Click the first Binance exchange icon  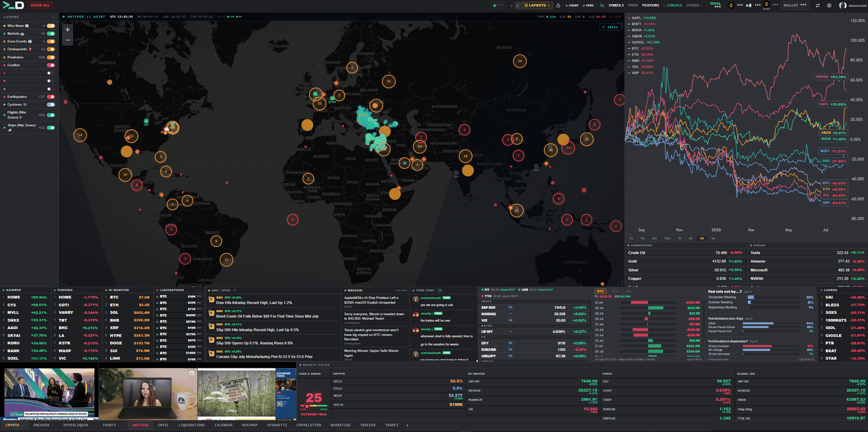click(x=731, y=5)
